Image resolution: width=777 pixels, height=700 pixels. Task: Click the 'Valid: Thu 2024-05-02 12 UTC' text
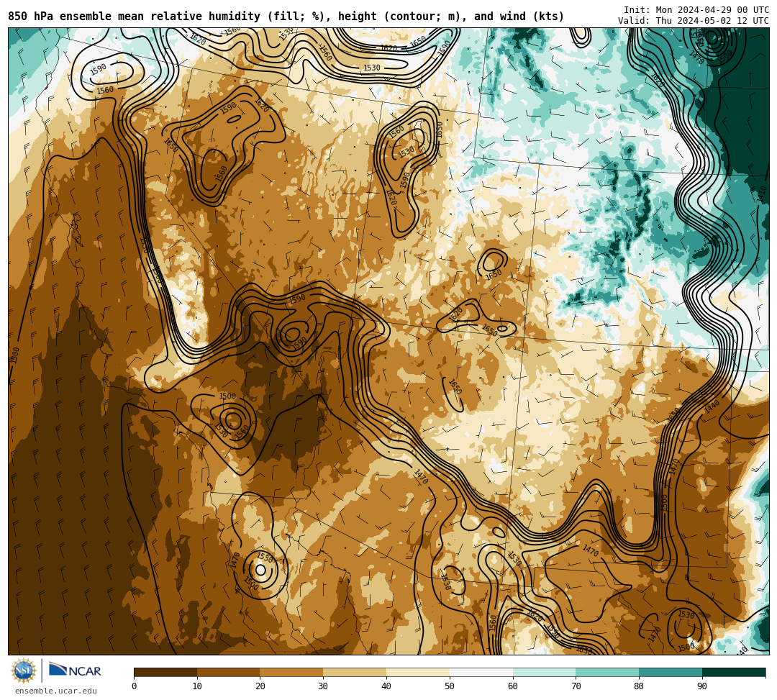[x=694, y=21]
